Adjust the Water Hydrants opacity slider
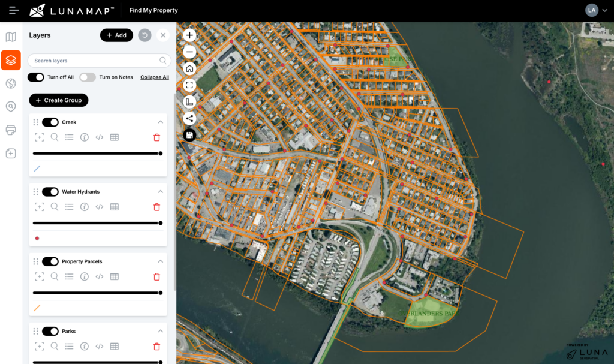Image resolution: width=614 pixels, height=364 pixels. coord(98,223)
